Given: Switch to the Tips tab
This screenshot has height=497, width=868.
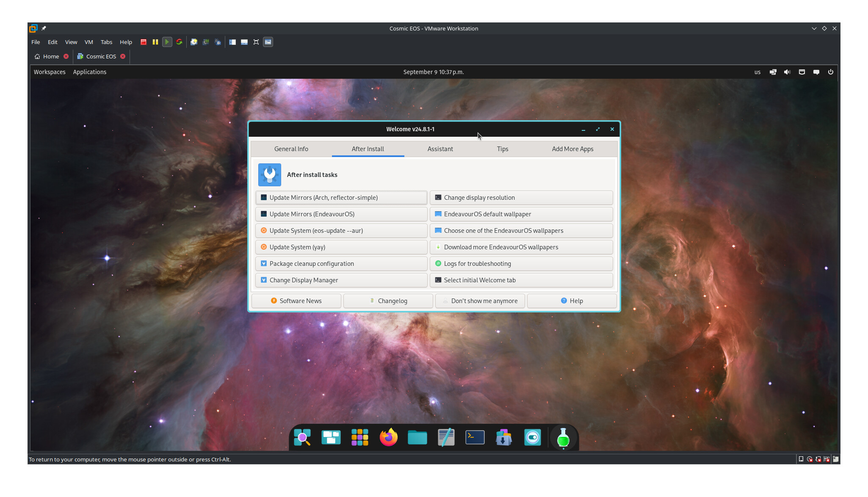Looking at the screenshot, I should click(503, 149).
